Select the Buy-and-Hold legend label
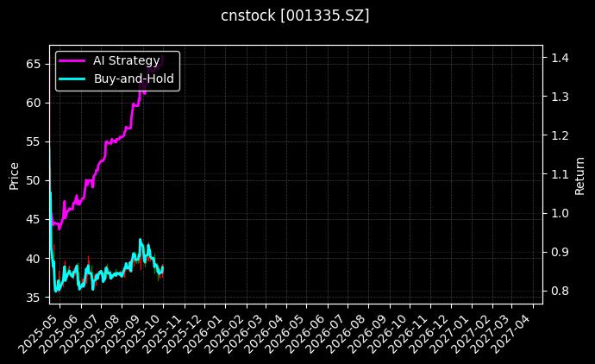Image resolution: width=595 pixels, height=364 pixels. tap(134, 78)
